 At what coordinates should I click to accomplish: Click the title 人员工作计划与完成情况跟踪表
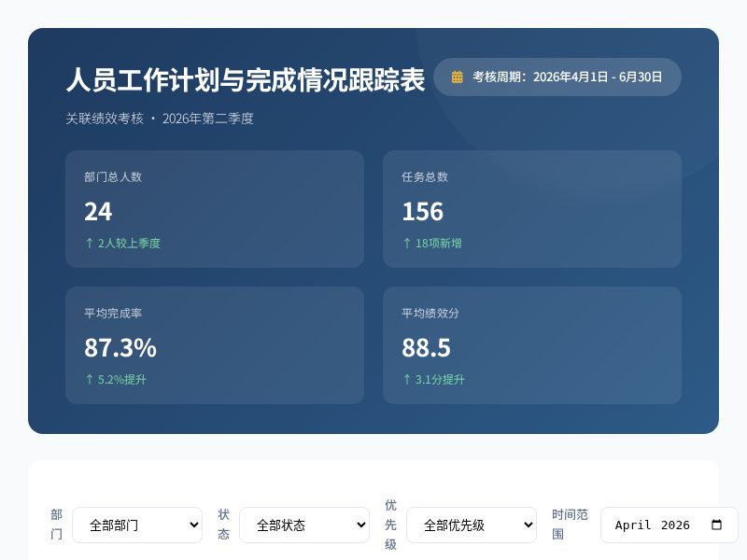(246, 79)
